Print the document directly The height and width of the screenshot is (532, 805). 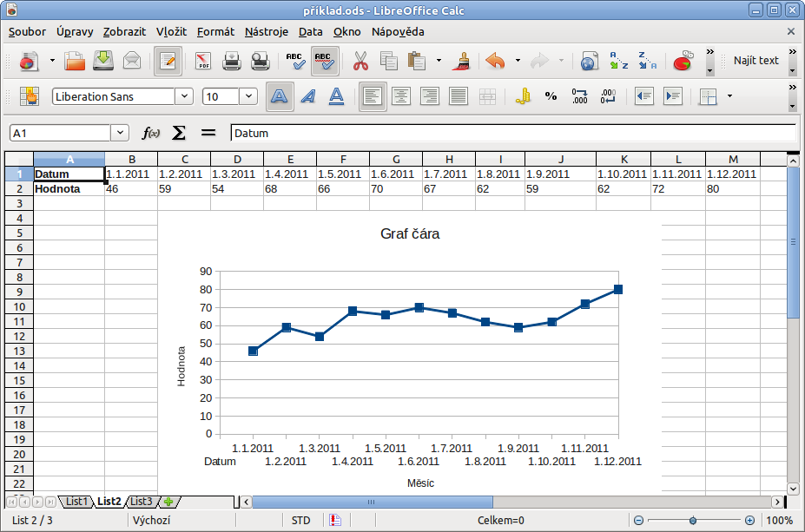232,61
